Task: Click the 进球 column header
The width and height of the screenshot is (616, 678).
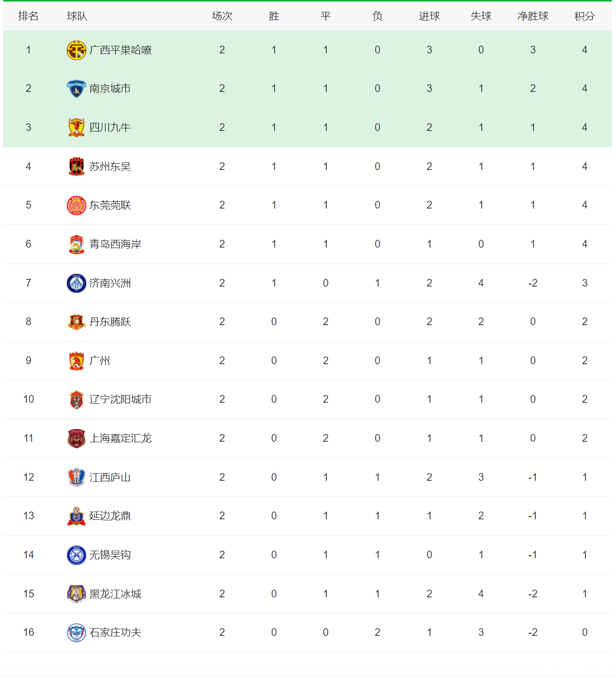Action: [x=429, y=16]
